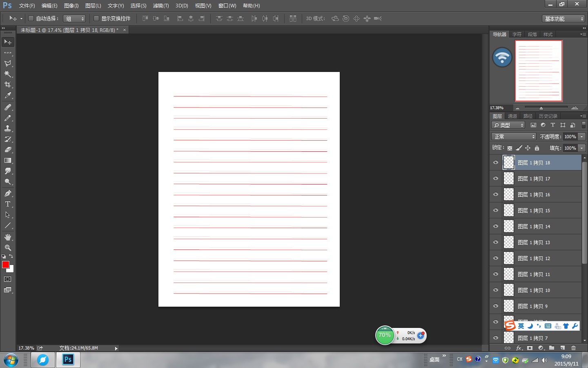Change the screen mode
This screenshot has height=368, width=588.
tap(8, 290)
